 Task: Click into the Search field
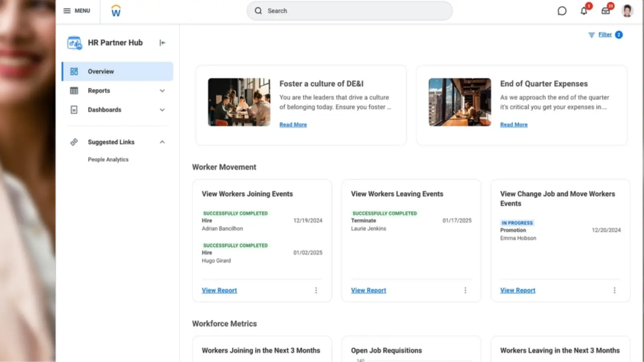point(349,11)
